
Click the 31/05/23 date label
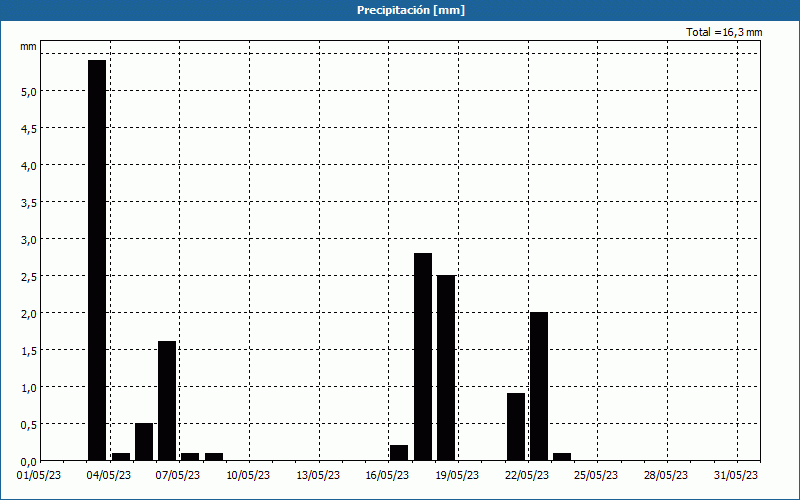pos(736,475)
